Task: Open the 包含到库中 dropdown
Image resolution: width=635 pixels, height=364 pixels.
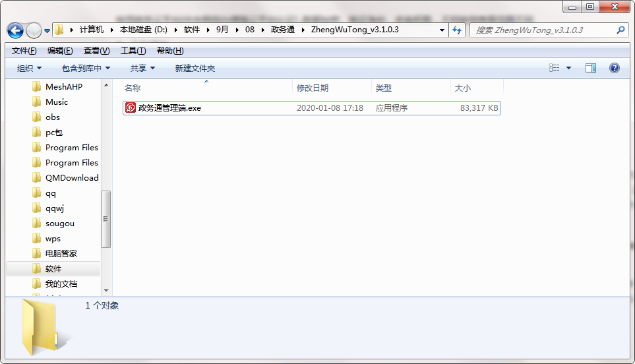Action: (86, 68)
